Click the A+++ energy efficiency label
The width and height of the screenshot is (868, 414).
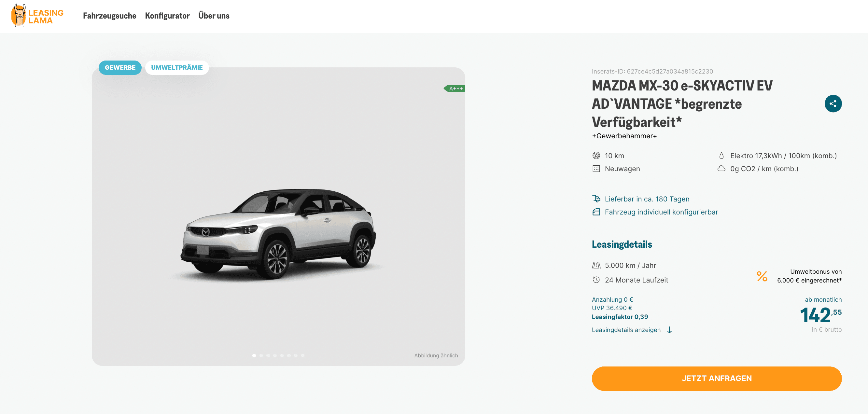click(454, 88)
